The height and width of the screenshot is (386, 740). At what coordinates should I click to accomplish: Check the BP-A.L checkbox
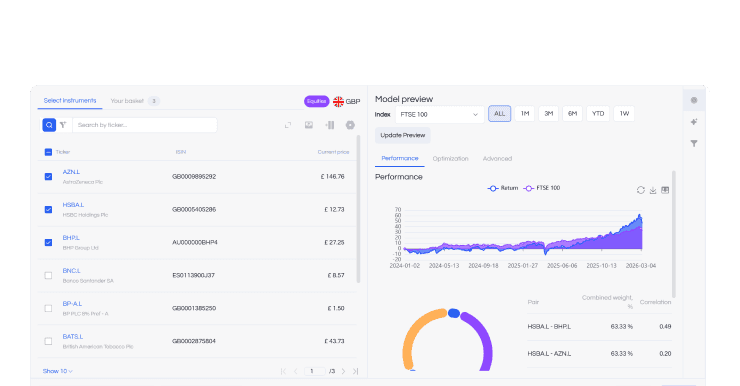click(48, 308)
